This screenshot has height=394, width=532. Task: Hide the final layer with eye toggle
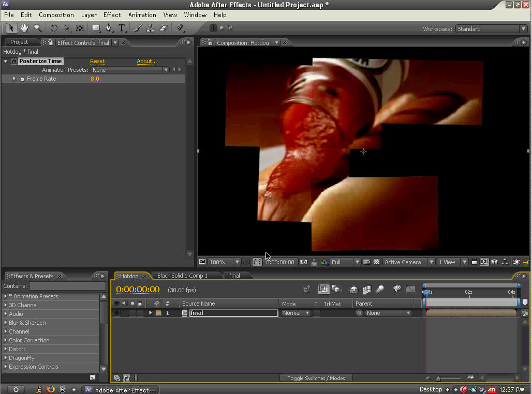click(x=117, y=313)
